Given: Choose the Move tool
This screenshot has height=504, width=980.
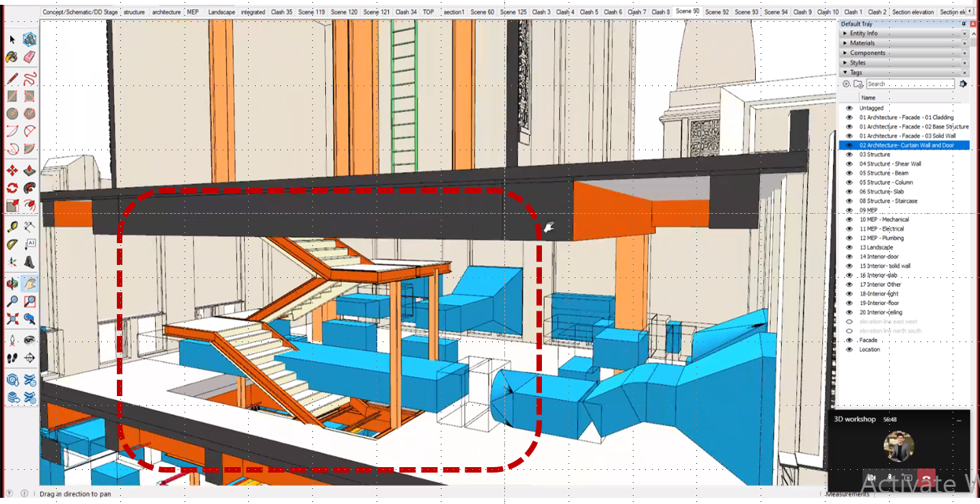Looking at the screenshot, I should click(12, 171).
